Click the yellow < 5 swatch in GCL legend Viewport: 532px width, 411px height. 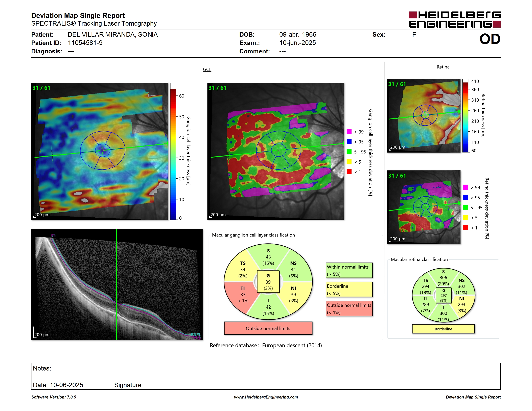349,161
